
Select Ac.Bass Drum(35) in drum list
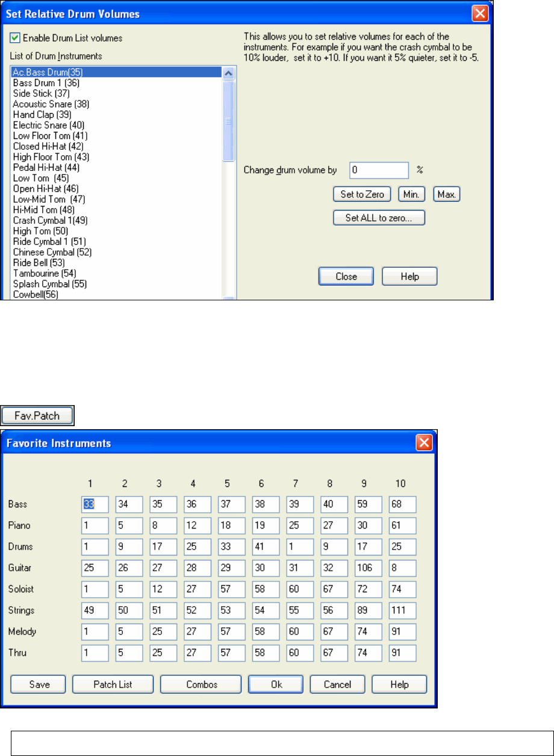coord(116,72)
